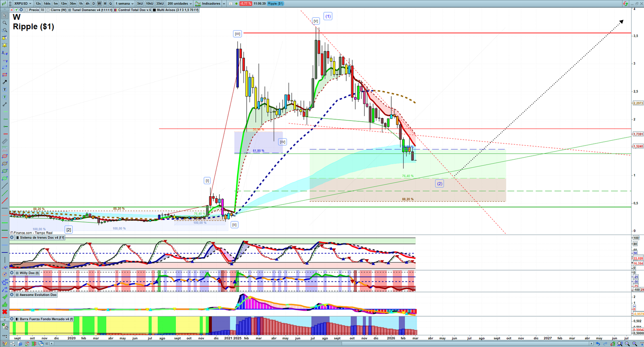Close the Barra Fuerza Fondo Mercado panel
This screenshot has height=347, width=644.
click(x=12, y=319)
